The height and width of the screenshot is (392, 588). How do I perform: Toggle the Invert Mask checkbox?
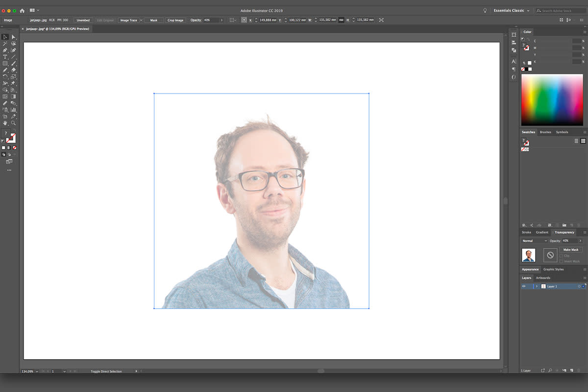click(x=561, y=261)
